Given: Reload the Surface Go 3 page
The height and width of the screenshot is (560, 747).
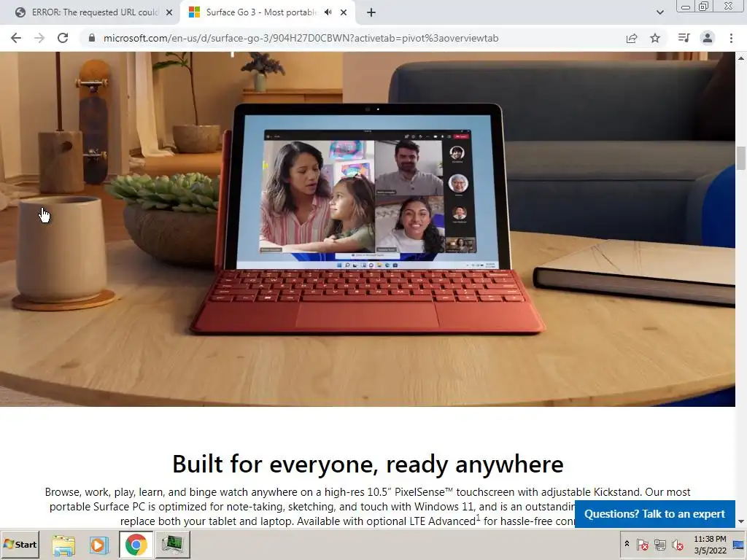Looking at the screenshot, I should click(63, 38).
